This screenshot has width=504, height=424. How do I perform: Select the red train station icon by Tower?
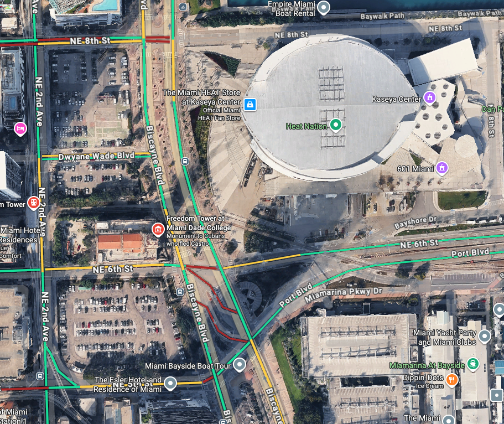tap(33, 203)
